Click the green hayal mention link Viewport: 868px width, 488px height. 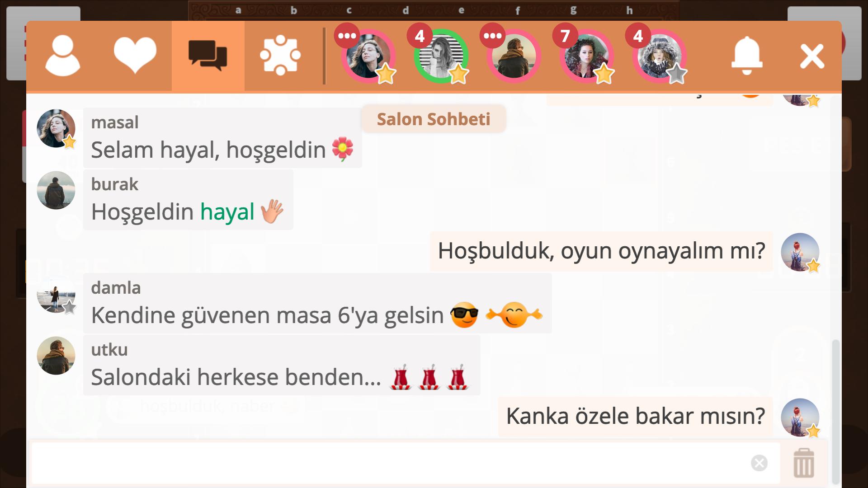pyautogui.click(x=227, y=211)
